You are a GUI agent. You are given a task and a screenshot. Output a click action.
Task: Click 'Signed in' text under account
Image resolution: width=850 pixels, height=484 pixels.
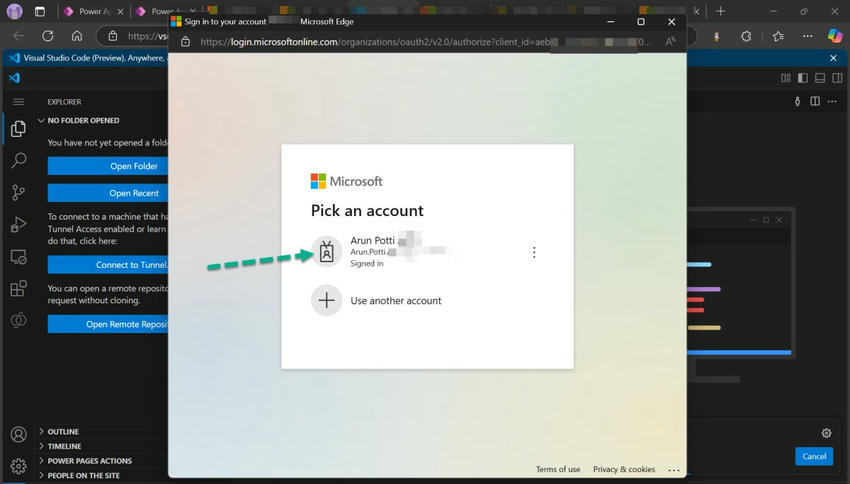(366, 263)
